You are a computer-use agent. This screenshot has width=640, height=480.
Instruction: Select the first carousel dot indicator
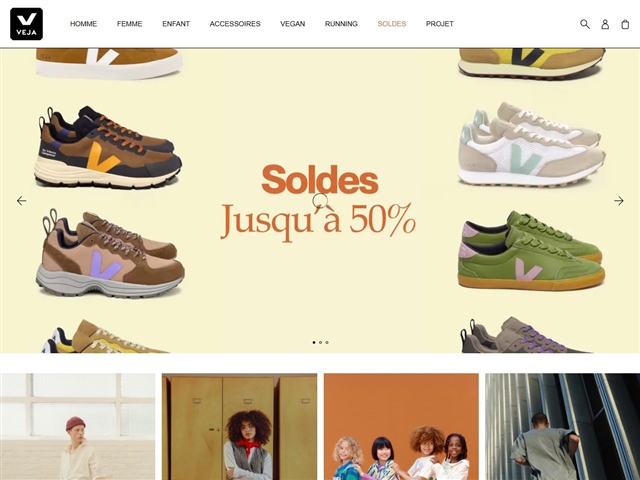[x=314, y=342]
